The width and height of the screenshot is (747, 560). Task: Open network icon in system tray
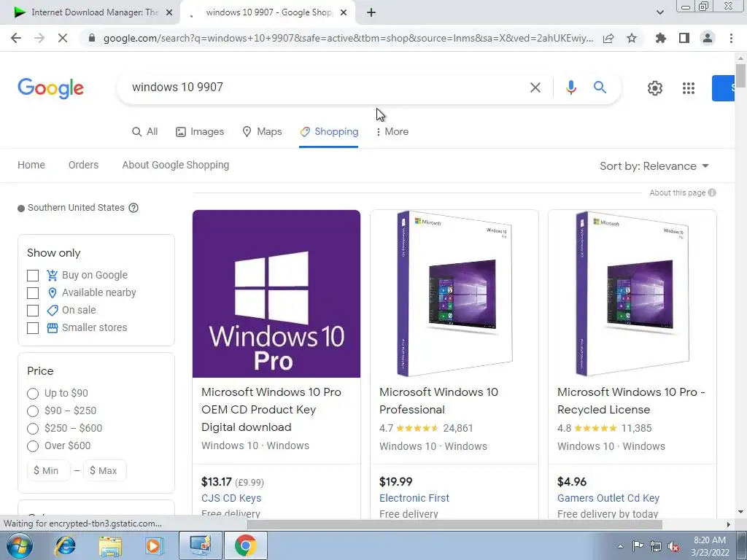656,547
